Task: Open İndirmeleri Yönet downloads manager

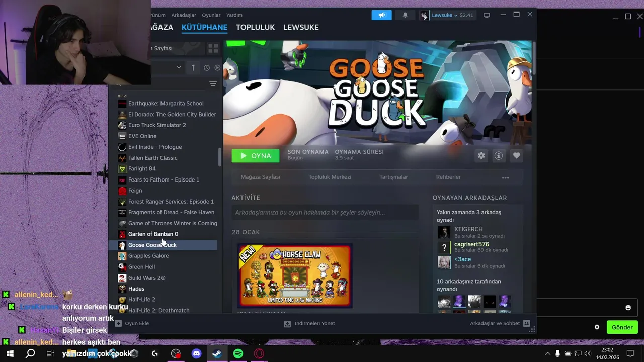Action: pos(309,324)
